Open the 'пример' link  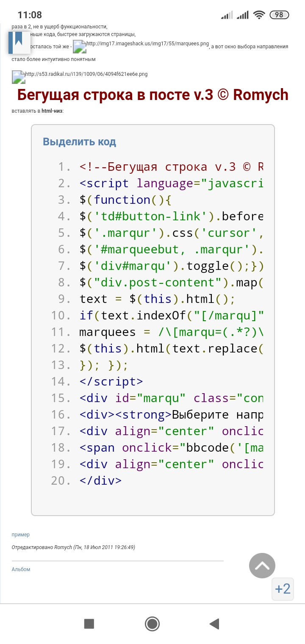21,535
